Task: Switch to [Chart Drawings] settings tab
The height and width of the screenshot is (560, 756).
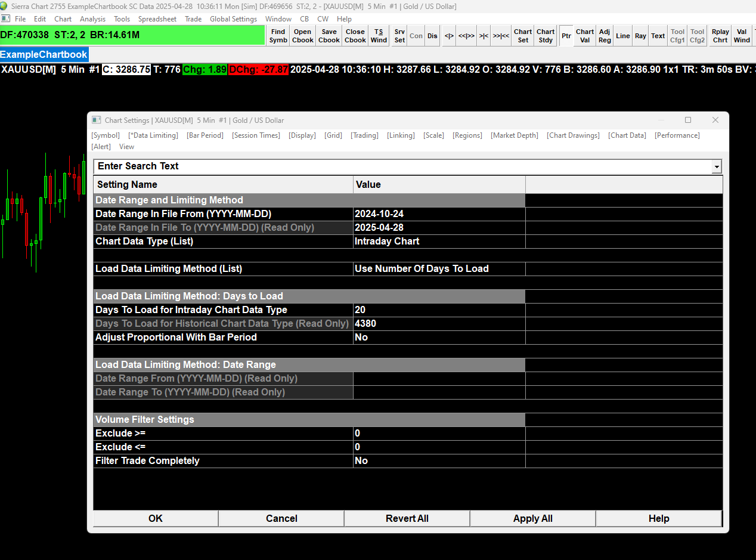Action: tap(573, 135)
